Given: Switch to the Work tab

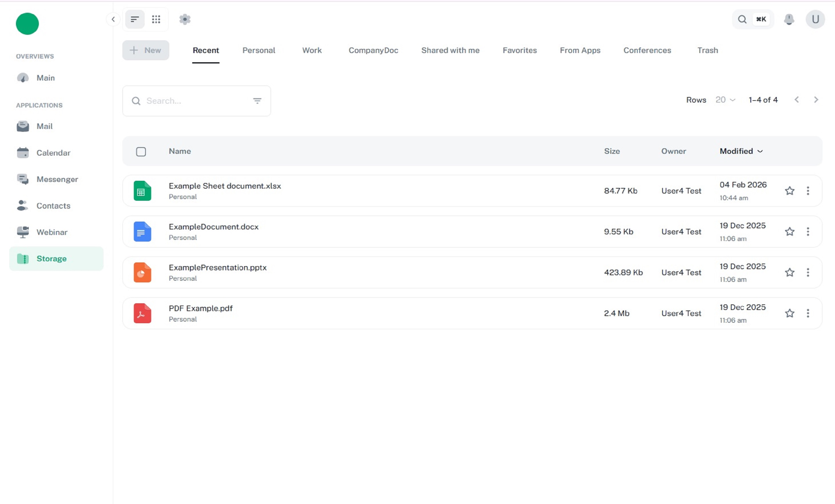Looking at the screenshot, I should tap(312, 50).
